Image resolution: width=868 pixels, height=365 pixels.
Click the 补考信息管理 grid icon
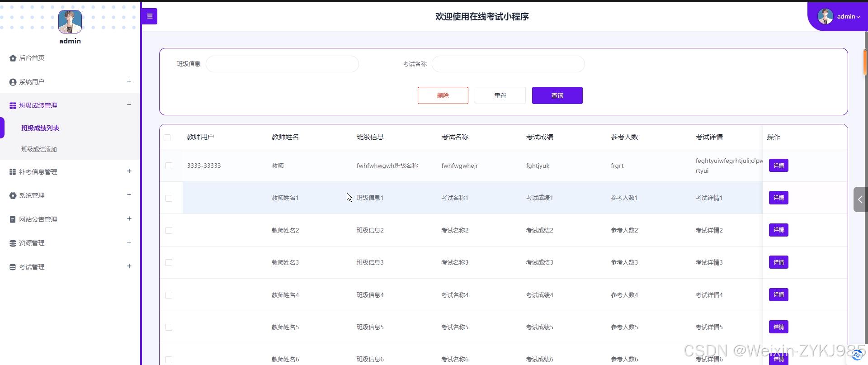[13, 172]
